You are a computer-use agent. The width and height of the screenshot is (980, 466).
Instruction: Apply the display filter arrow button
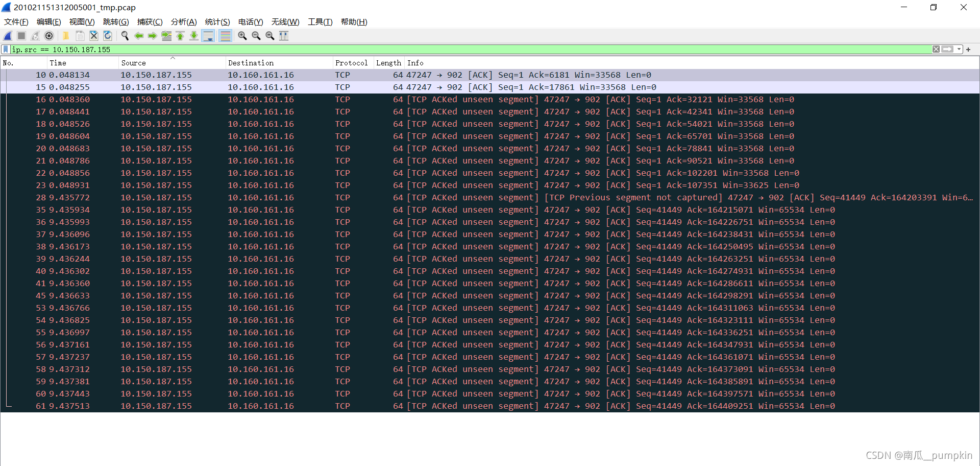pyautogui.click(x=948, y=50)
